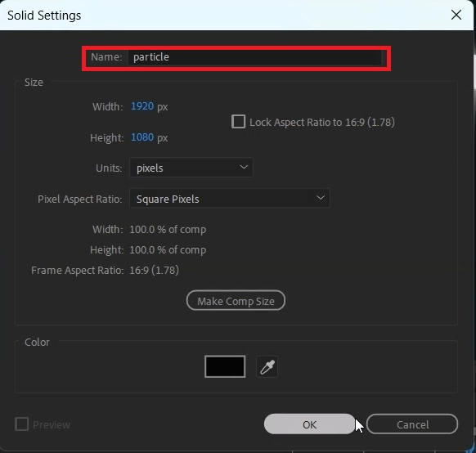Viewport: 476px width, 453px height.
Task: Open the Units dropdown showing pixels
Action: tap(191, 168)
